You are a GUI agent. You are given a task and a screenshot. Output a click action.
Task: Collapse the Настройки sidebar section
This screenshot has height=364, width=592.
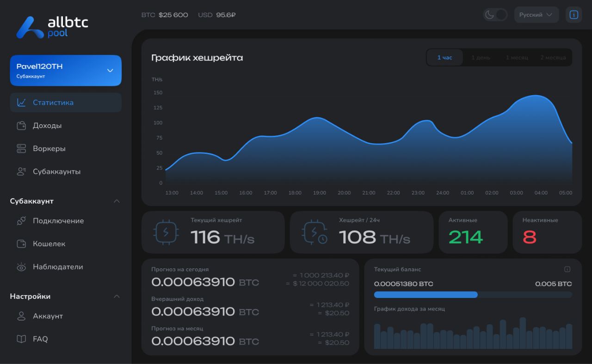(x=117, y=297)
